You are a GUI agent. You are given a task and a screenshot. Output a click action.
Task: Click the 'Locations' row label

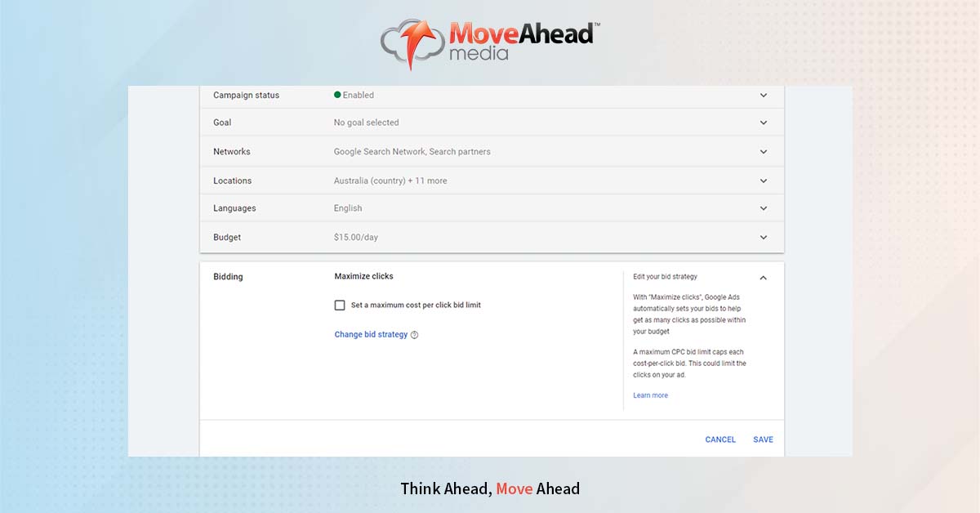(x=233, y=181)
